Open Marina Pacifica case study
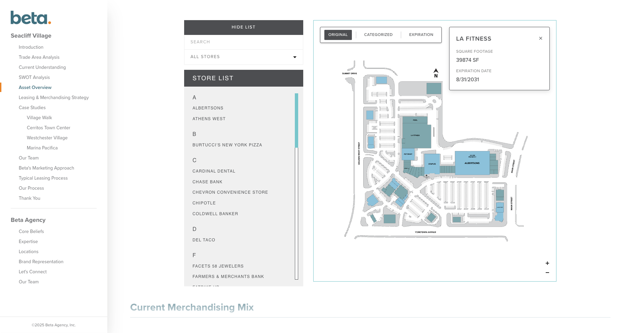Viewport: 644px width, 333px height. 42,148
